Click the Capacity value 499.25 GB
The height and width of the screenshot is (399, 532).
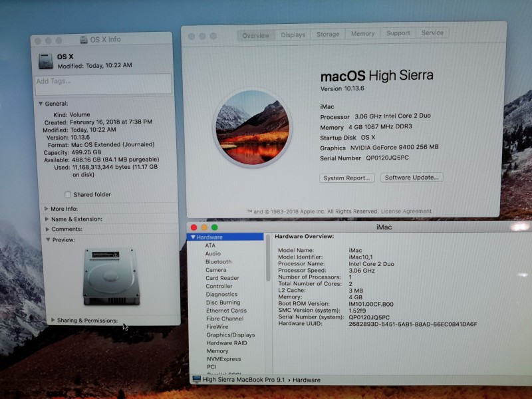tap(86, 152)
